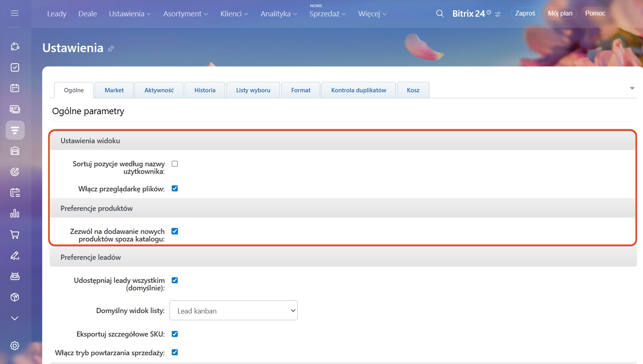The image size is (643, 364).
Task: Click the settings gear icon in the sidebar
Action: pos(15,346)
